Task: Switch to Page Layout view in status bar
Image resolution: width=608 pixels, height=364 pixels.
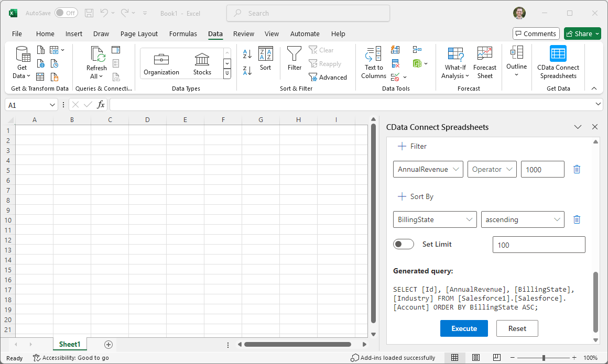Action: [x=475, y=358]
